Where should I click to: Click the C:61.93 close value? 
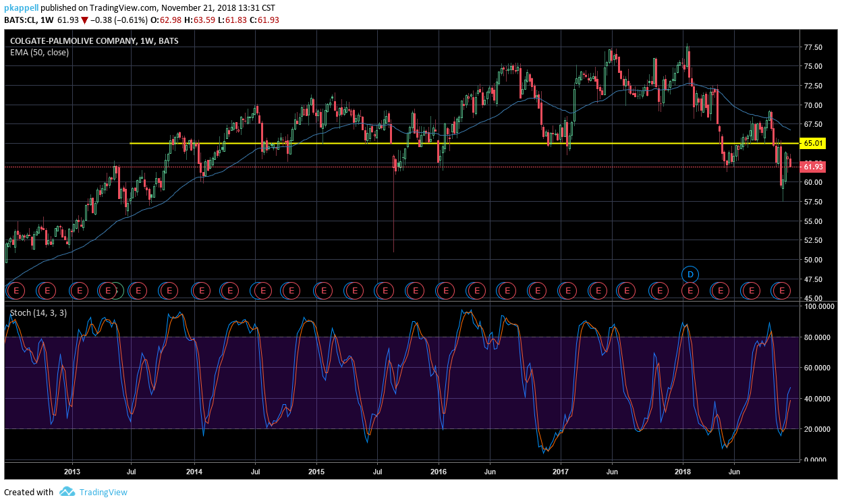pyautogui.click(x=264, y=20)
